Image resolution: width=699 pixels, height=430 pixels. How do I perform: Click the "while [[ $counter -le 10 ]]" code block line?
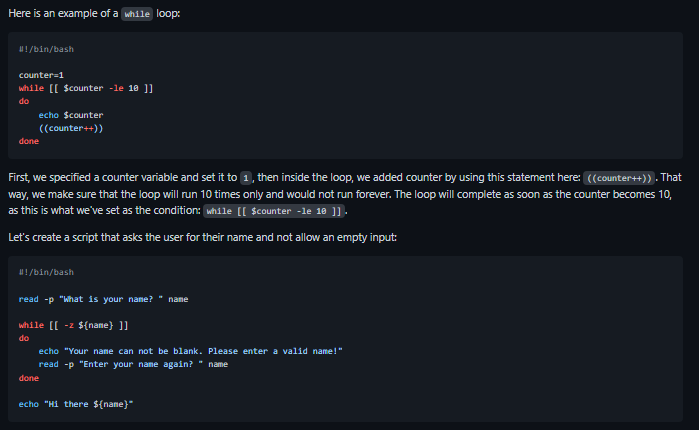tap(85, 88)
